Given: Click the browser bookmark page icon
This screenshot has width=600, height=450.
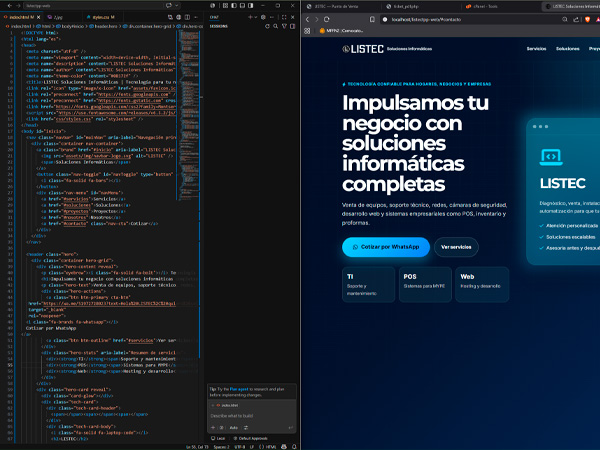Looking at the screenshot, I should pyautogui.click(x=372, y=20).
